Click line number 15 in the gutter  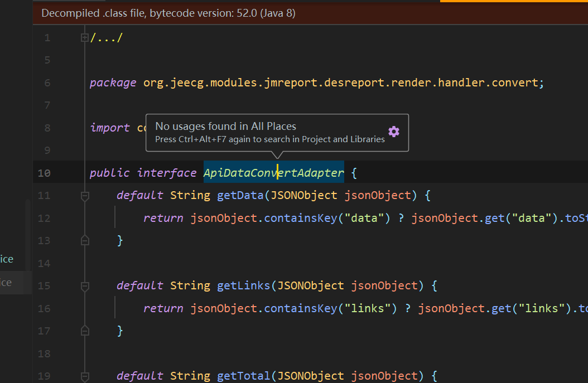[44, 286]
